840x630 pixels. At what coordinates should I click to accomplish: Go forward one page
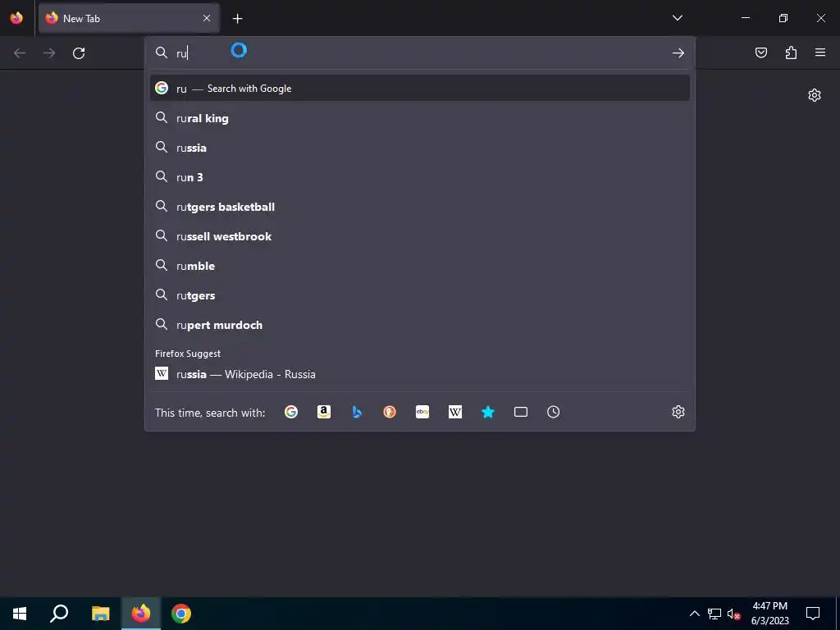point(49,53)
